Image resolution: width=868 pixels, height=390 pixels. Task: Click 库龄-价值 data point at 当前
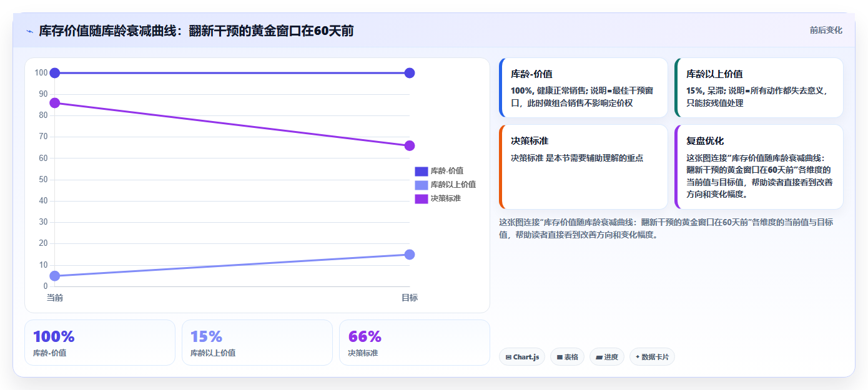55,73
